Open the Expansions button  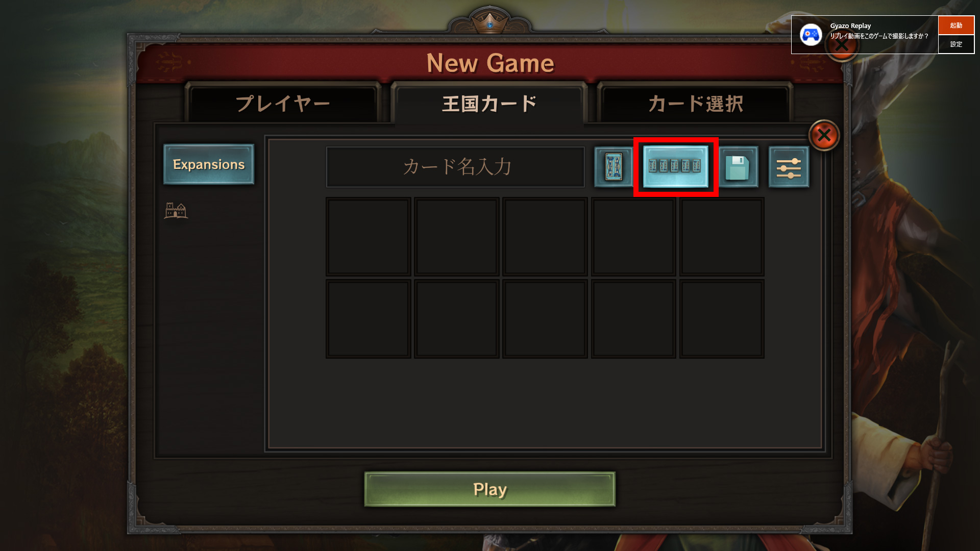(209, 164)
